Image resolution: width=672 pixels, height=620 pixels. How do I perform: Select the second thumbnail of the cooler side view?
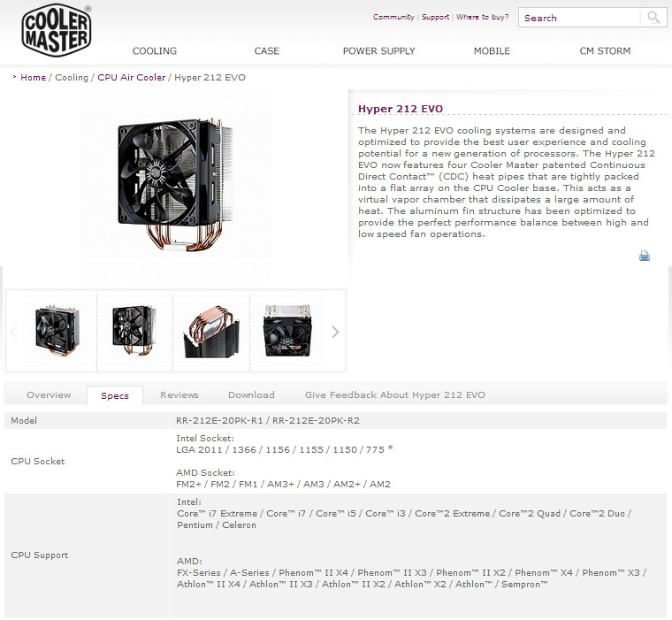(134, 331)
